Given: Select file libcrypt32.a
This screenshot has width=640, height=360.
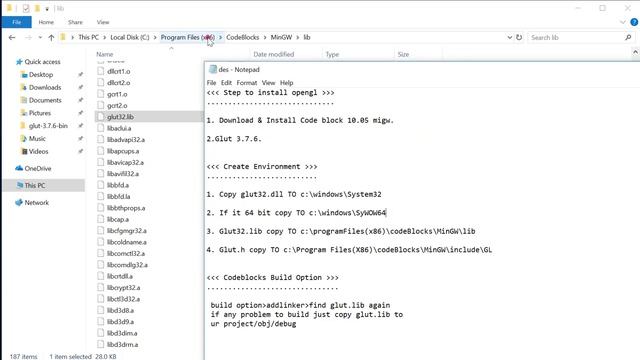Looking at the screenshot, I should click(x=123, y=288).
